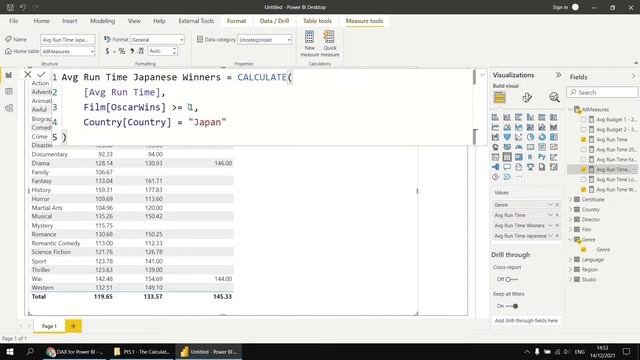
Task: Open Get more visuals ellipsis
Action: click(x=518, y=177)
